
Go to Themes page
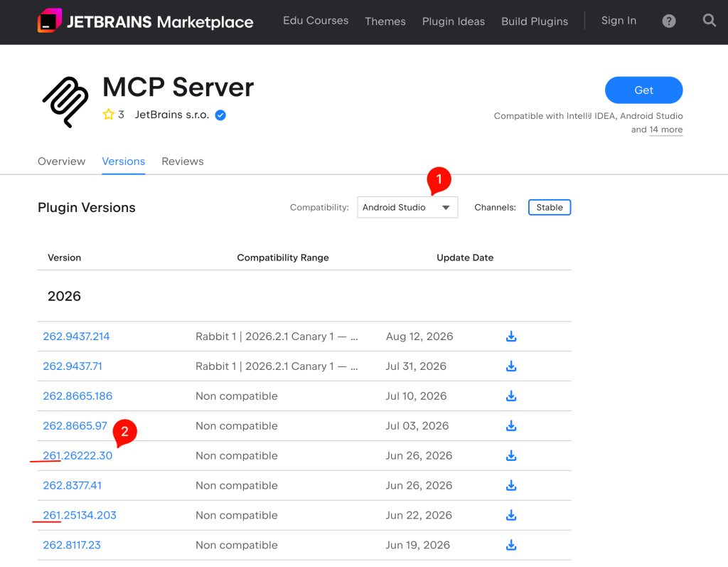(385, 21)
